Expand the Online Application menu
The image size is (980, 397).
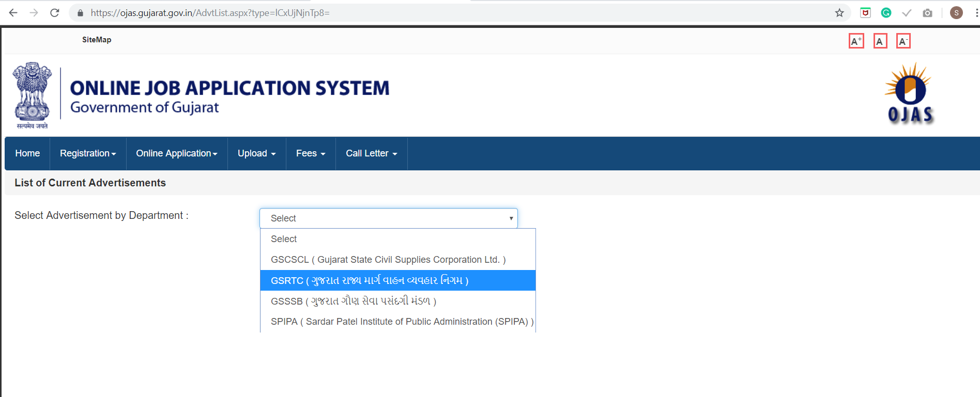pyautogui.click(x=177, y=153)
